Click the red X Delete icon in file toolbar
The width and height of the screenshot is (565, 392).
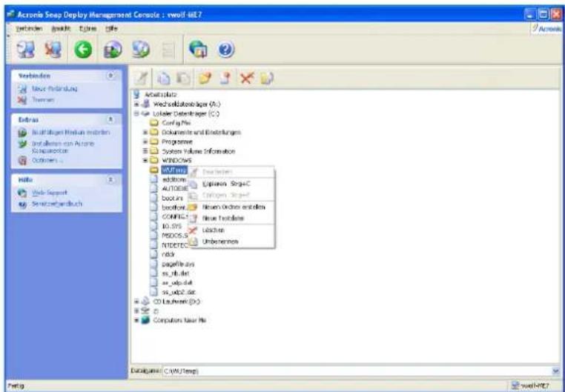(x=248, y=78)
